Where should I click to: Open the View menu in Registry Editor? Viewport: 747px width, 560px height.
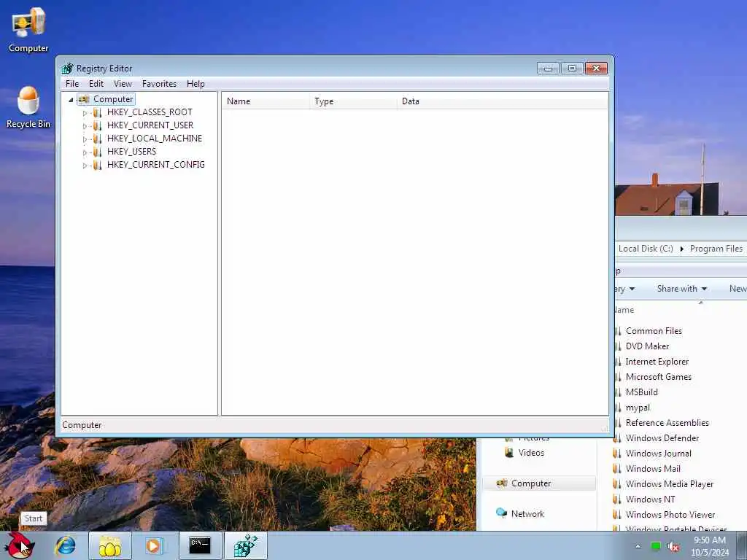pos(123,84)
